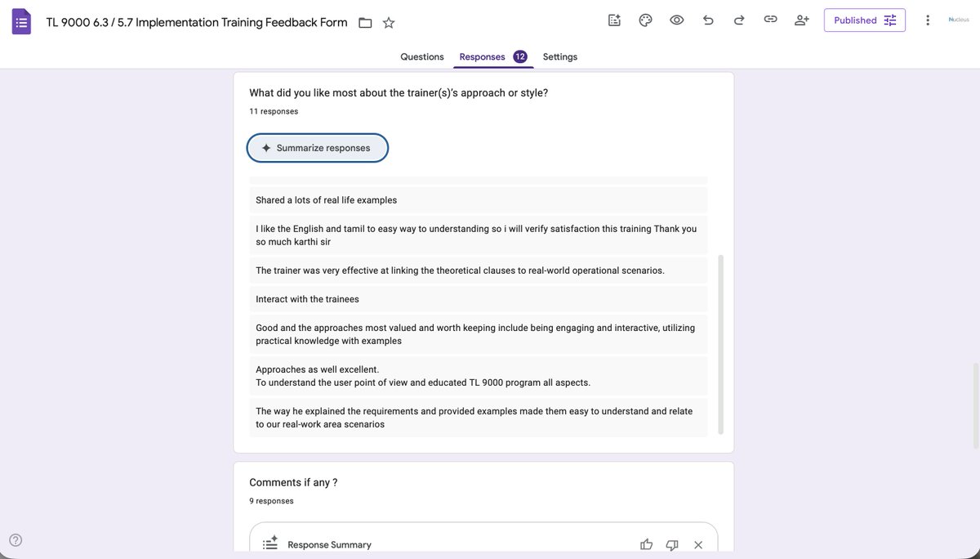Viewport: 980px width, 559px height.
Task: Redo last change
Action: [x=739, y=20]
